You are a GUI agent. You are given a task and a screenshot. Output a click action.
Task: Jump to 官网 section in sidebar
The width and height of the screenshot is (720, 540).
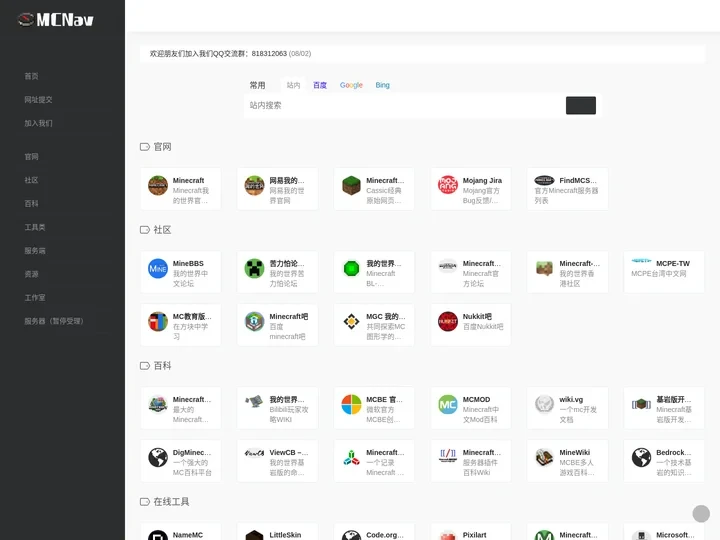(31, 157)
